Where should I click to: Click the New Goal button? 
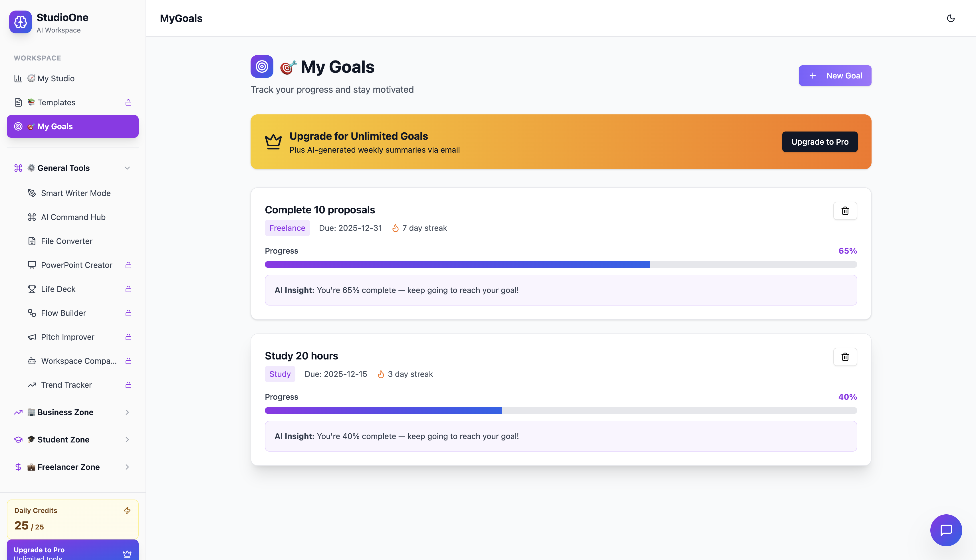click(835, 76)
